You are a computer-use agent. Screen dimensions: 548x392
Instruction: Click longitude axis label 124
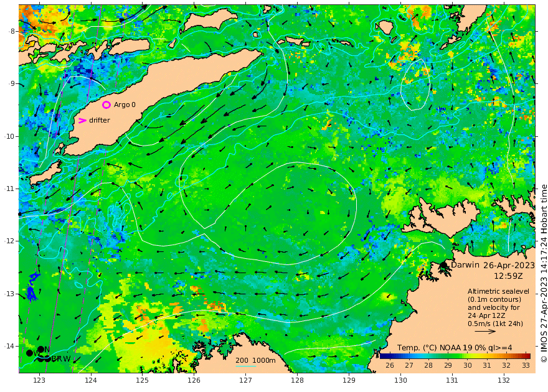[91, 380]
